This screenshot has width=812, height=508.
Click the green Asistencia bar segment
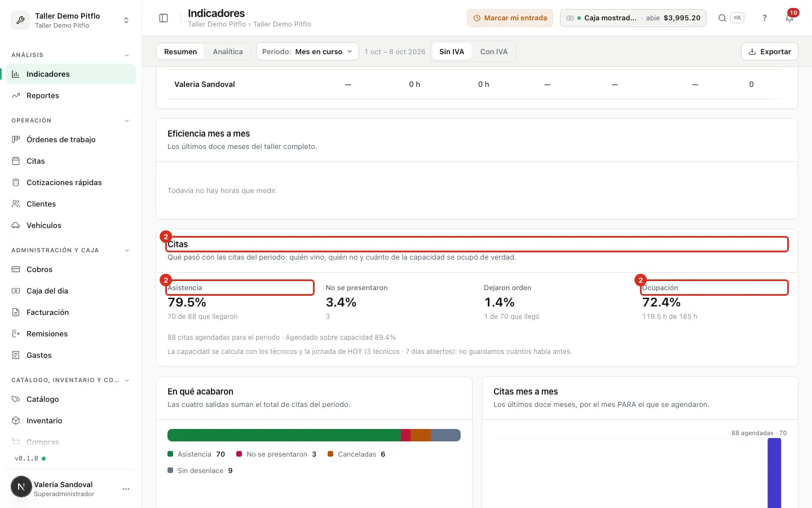click(284, 435)
